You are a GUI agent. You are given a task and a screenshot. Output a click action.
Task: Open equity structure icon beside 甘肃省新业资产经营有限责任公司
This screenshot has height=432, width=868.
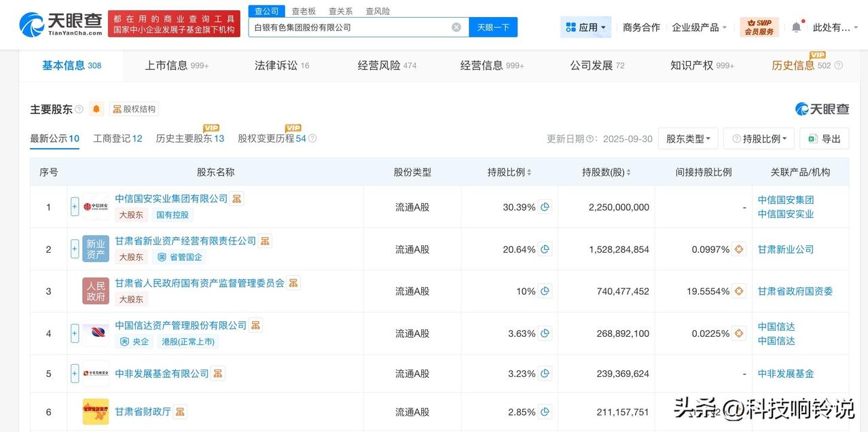coord(265,240)
